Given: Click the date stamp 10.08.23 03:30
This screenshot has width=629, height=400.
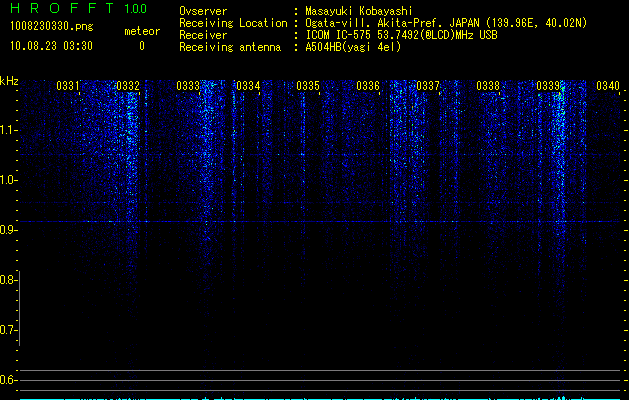Looking at the screenshot, I should click(51, 46).
